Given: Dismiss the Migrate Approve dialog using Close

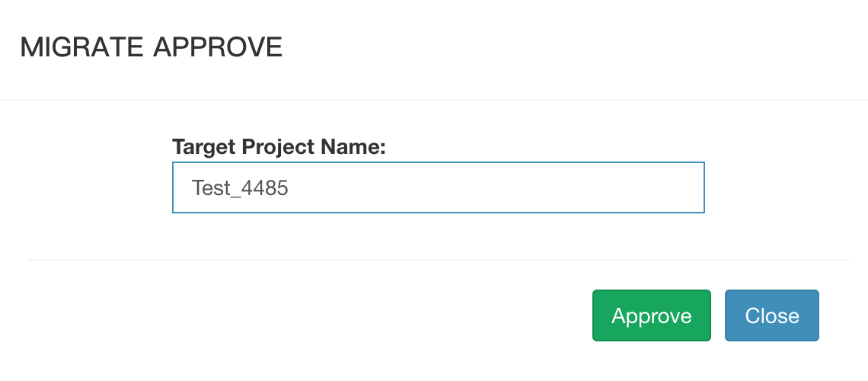Looking at the screenshot, I should [x=771, y=315].
